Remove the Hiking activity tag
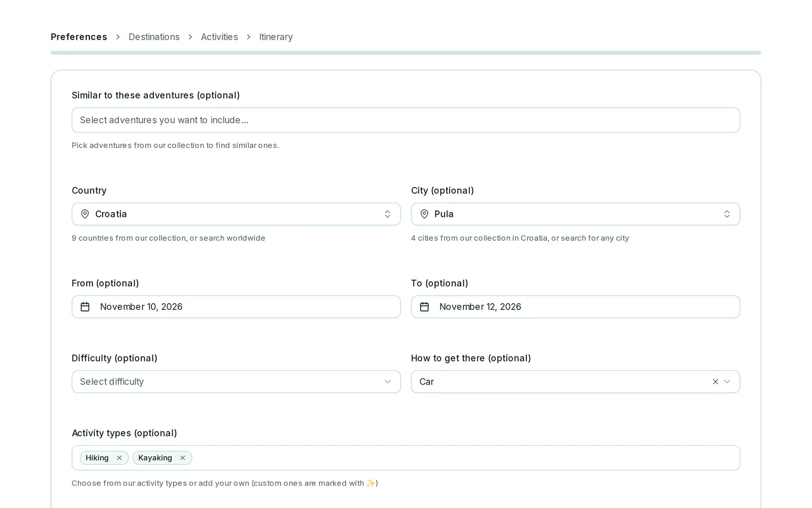812x508 pixels. [x=119, y=458]
